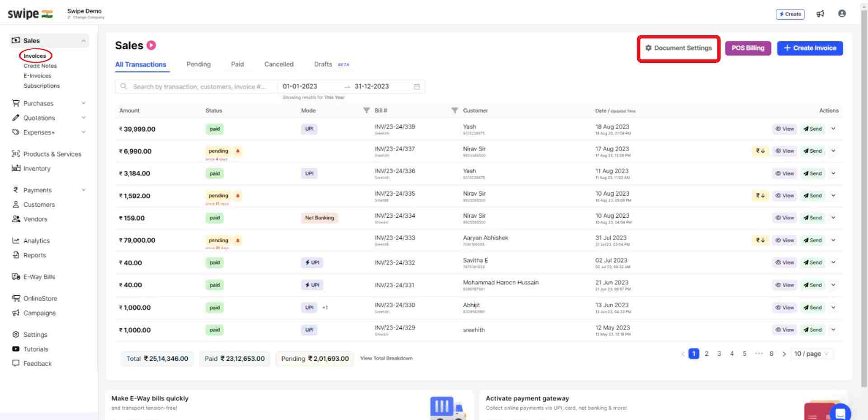The height and width of the screenshot is (420, 868).
Task: Open Subscriptions under Sales
Action: pyautogui.click(x=42, y=86)
